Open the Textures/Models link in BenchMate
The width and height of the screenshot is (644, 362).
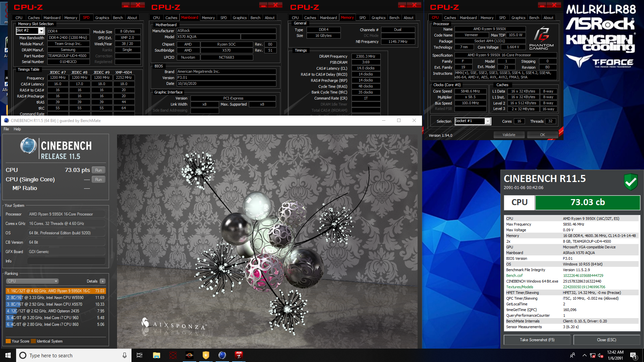(520, 287)
